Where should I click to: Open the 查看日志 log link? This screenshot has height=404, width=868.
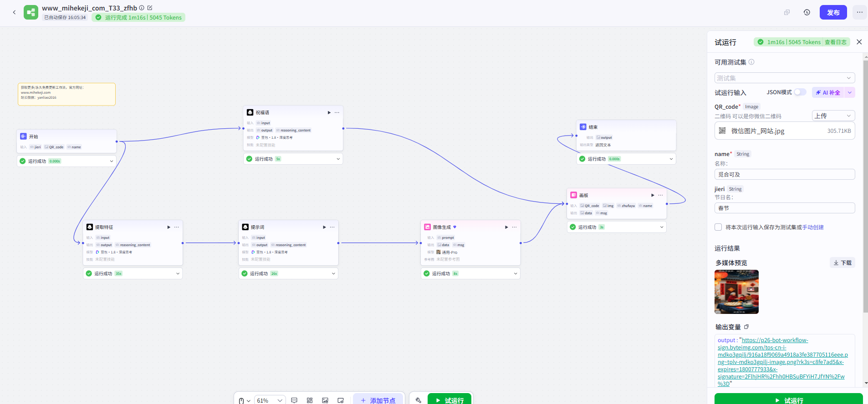(x=835, y=42)
